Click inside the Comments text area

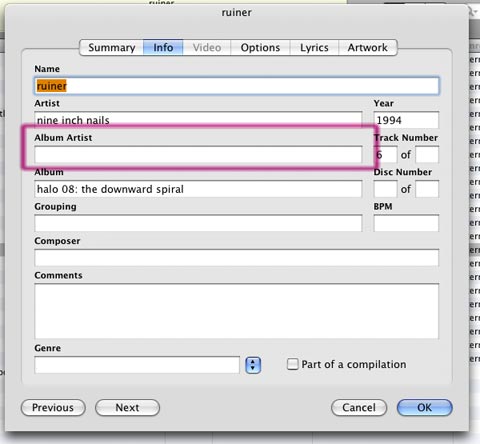pyautogui.click(x=237, y=311)
